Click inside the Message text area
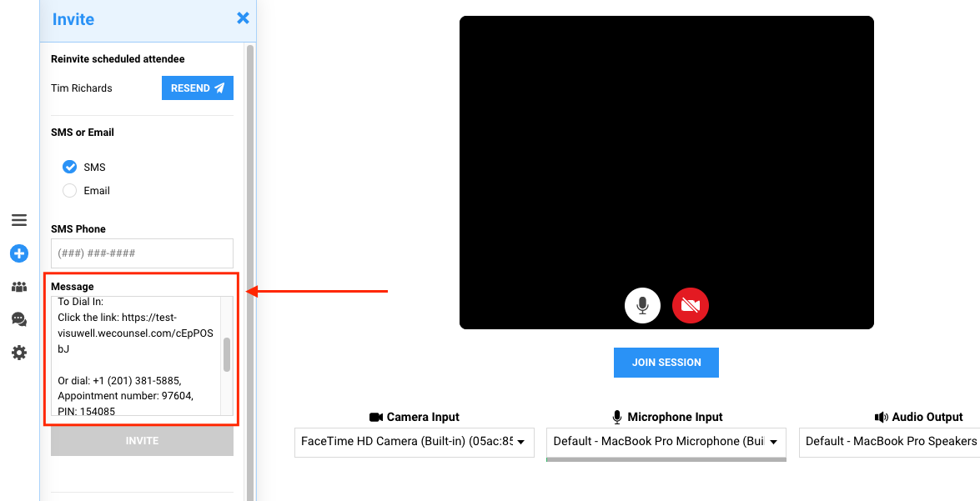 click(x=136, y=356)
